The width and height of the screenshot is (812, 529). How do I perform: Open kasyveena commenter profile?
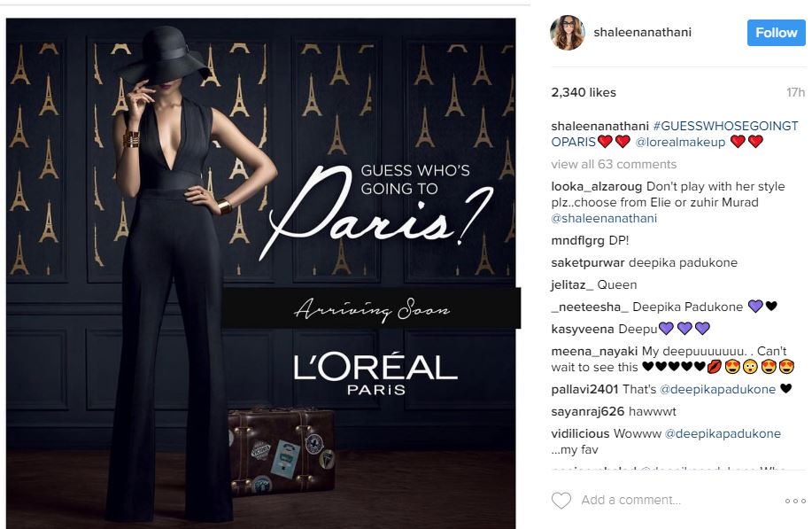click(583, 329)
